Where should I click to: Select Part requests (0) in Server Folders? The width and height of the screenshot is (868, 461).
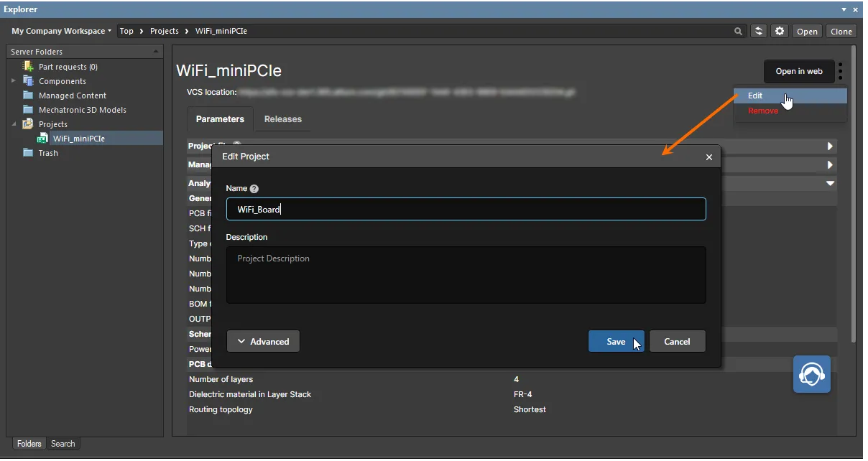tap(68, 67)
